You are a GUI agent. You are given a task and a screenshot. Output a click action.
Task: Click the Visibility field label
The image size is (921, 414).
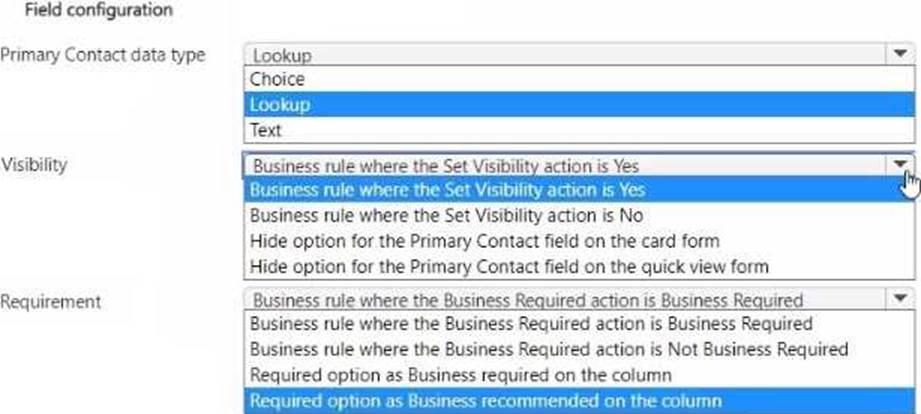(x=34, y=165)
